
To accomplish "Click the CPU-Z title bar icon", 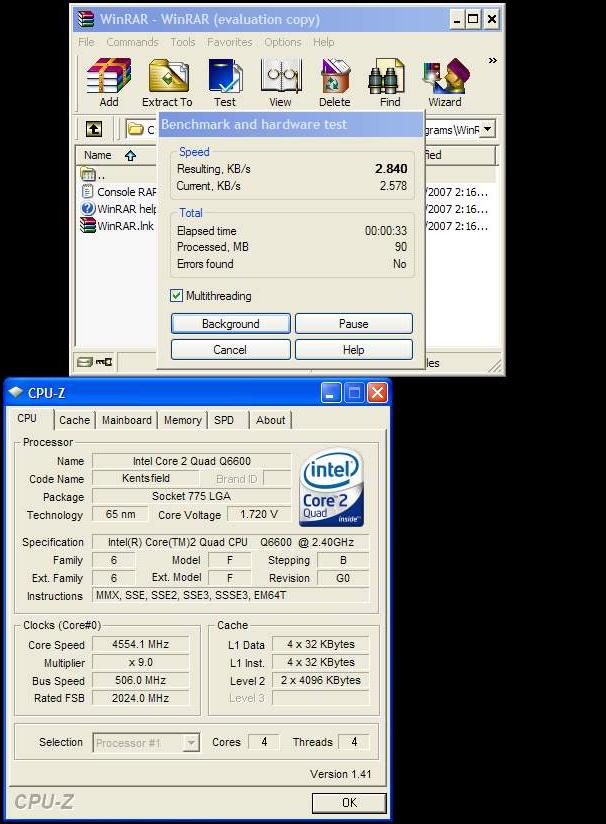I will click(16, 392).
